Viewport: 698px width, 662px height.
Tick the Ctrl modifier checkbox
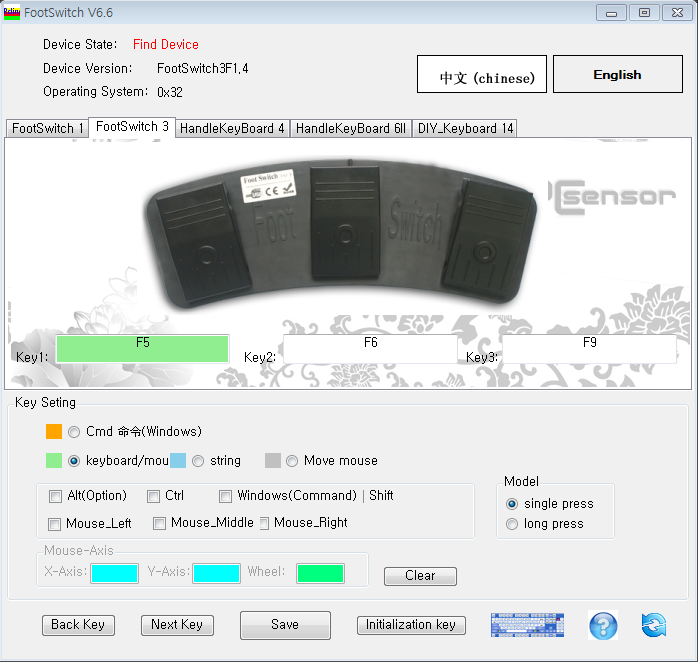tap(154, 496)
